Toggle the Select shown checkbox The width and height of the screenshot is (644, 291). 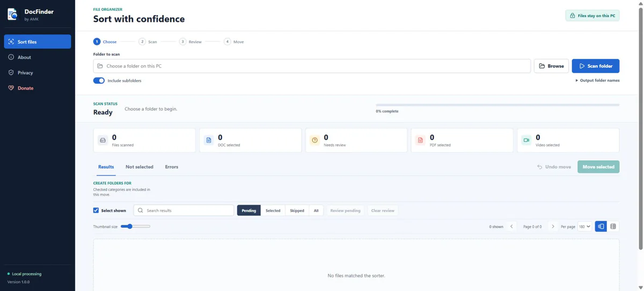point(96,211)
